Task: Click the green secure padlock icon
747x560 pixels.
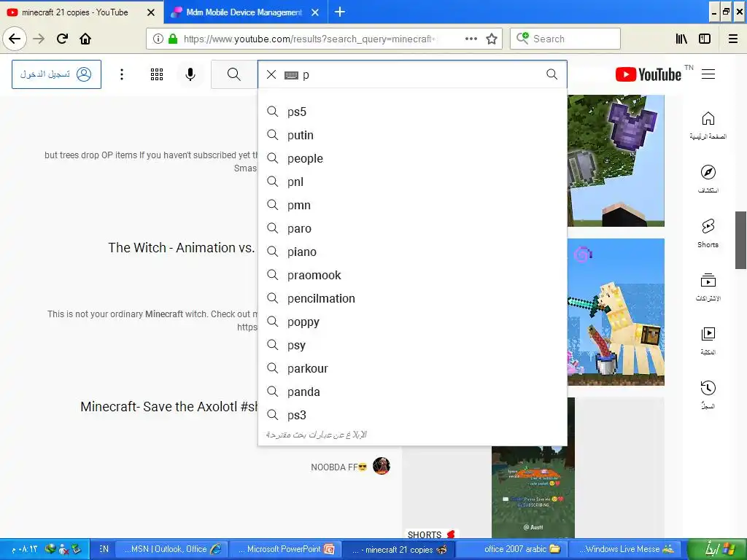Action: click(x=173, y=39)
